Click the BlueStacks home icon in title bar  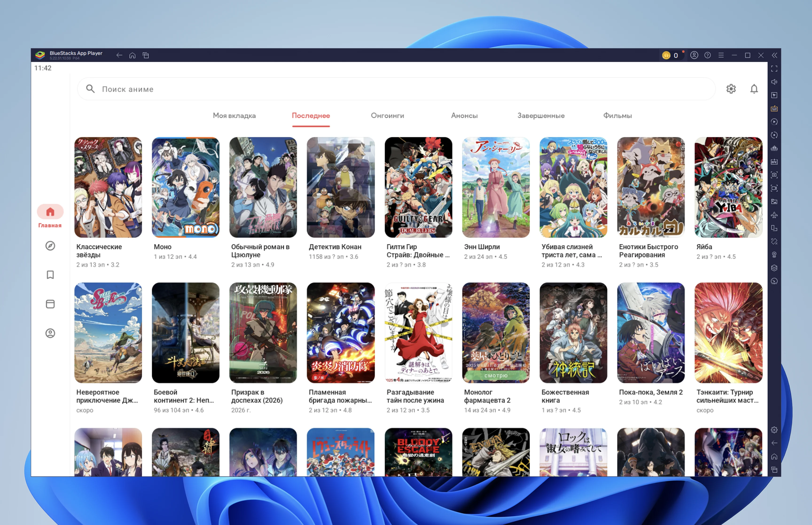point(132,55)
